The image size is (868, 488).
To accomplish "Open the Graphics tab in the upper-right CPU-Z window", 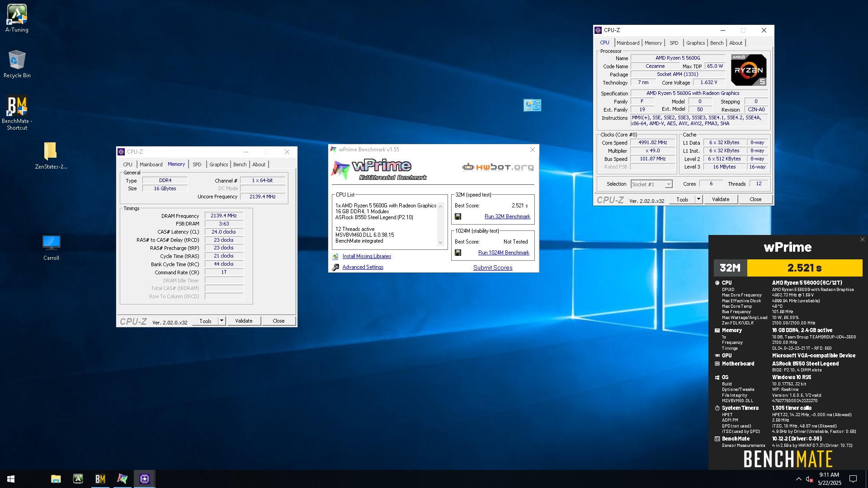I will 695,43.
